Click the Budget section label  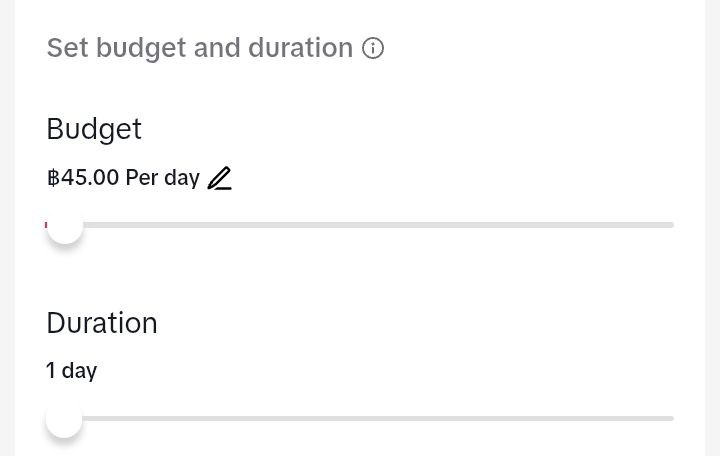pos(94,129)
